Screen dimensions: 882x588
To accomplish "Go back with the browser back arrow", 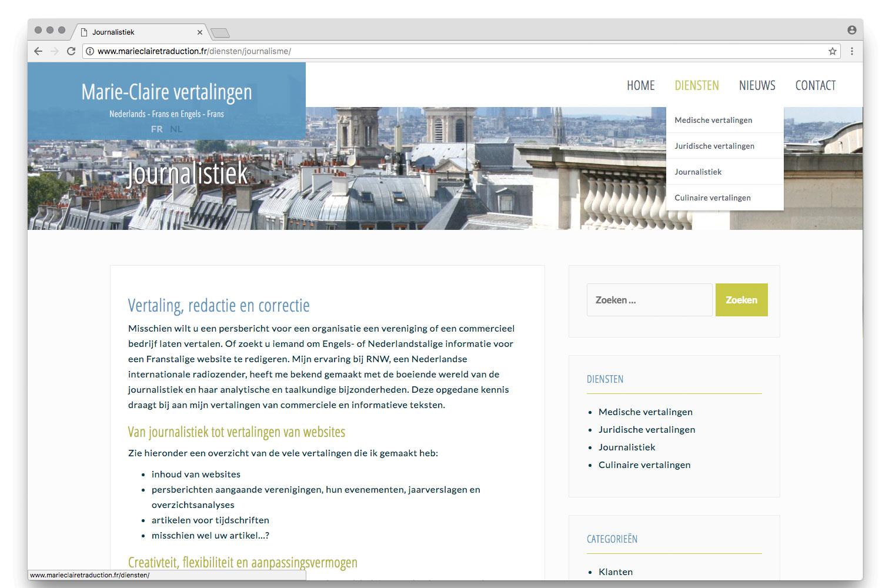I will pyautogui.click(x=38, y=51).
